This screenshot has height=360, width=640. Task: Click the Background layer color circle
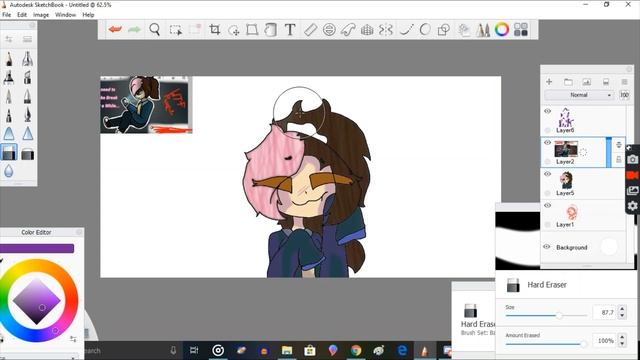(x=609, y=247)
